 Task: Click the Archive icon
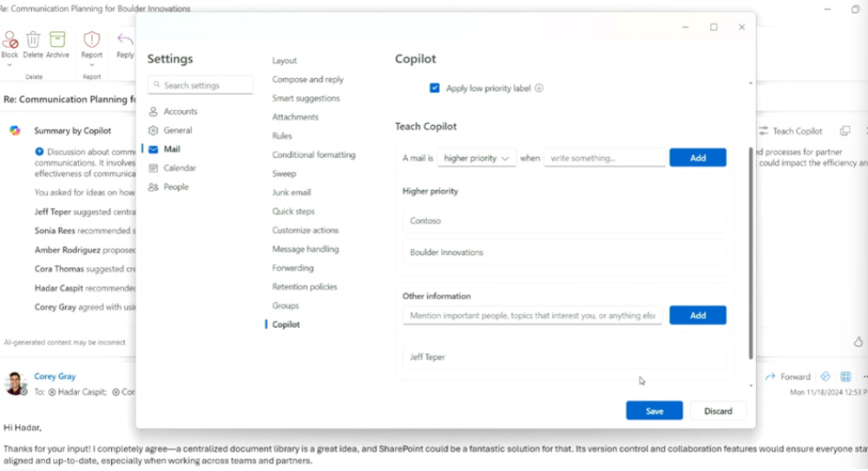pos(57,40)
